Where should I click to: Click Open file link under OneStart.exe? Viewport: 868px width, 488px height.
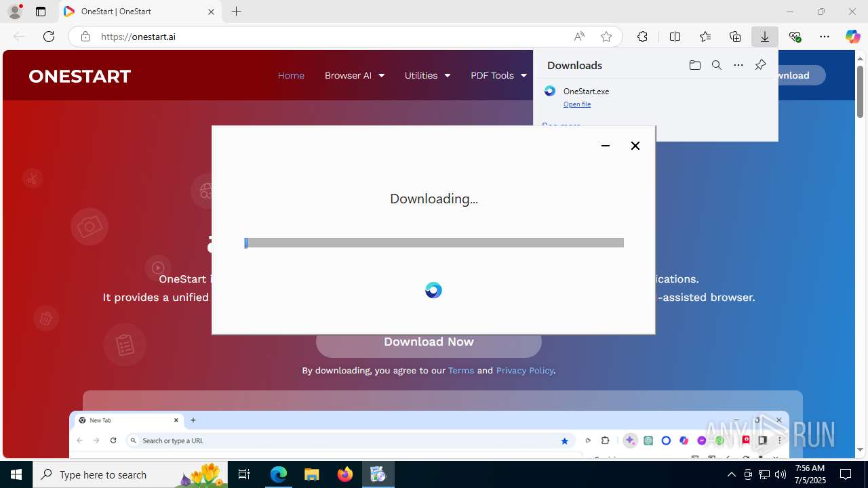(577, 104)
